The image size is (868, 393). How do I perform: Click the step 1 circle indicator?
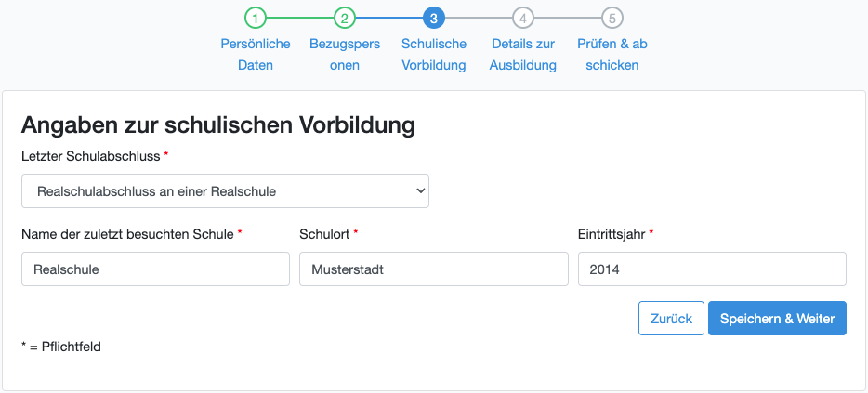[255, 18]
